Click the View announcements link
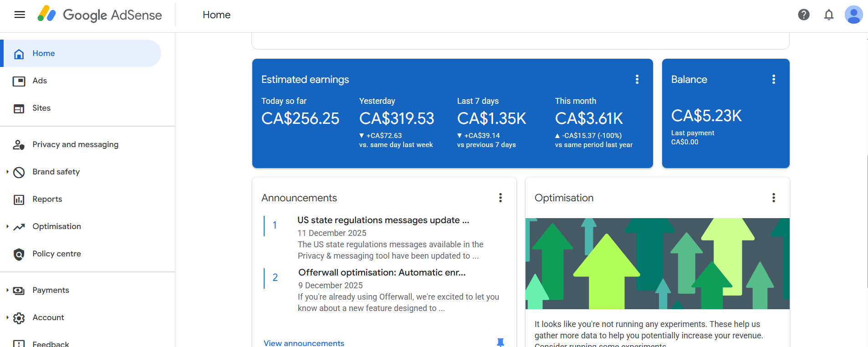Image resolution: width=868 pixels, height=347 pixels. point(304,343)
